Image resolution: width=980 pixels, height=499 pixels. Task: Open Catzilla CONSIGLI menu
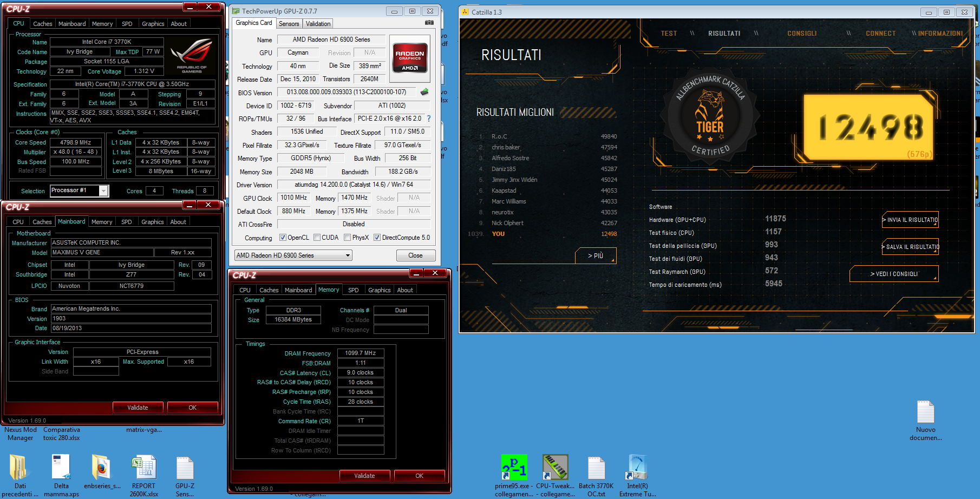click(802, 34)
